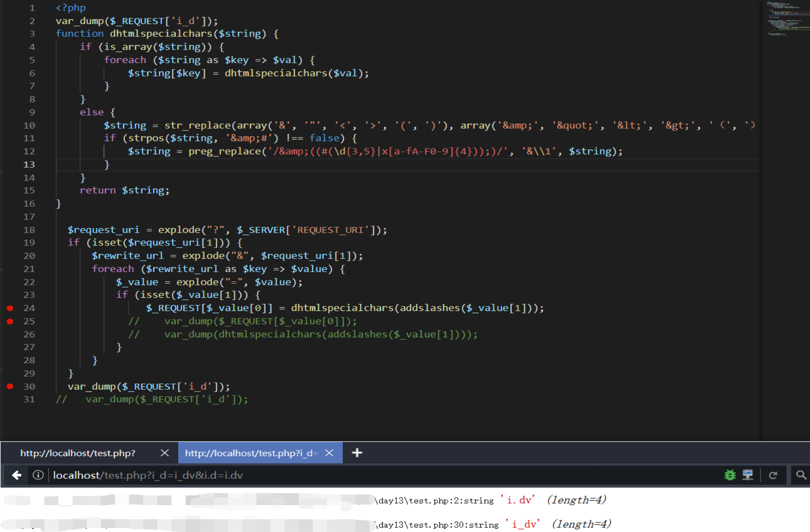Screen dimensions: 810x532
Task: Click line number 13 in the gutter
Action: point(29,164)
